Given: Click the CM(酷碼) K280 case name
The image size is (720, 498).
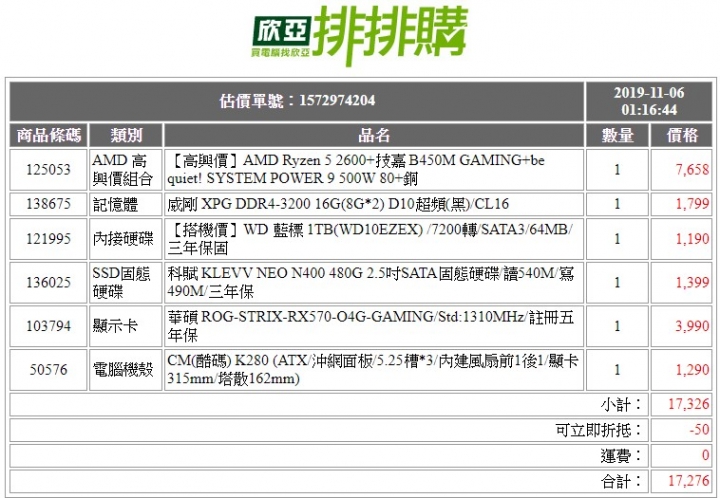Looking at the screenshot, I should click(x=372, y=369).
